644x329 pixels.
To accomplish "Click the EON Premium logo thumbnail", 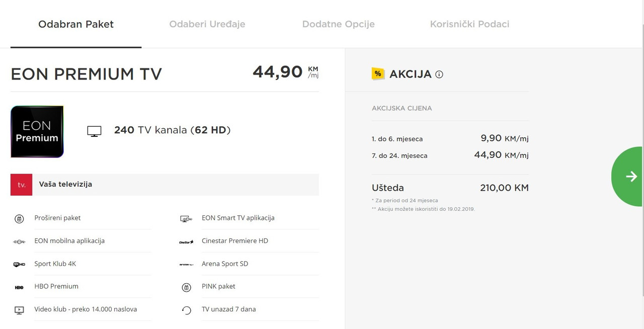I will click(x=37, y=132).
